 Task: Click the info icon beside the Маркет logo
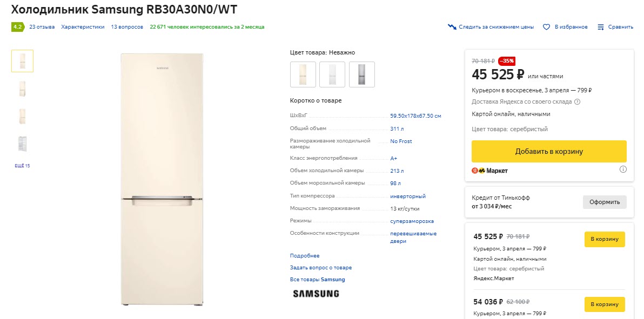623,169
